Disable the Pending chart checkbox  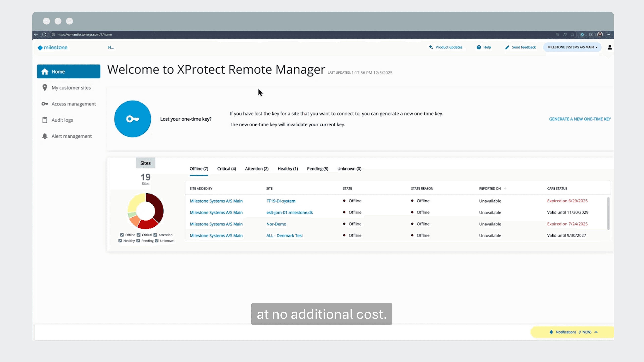point(138,241)
